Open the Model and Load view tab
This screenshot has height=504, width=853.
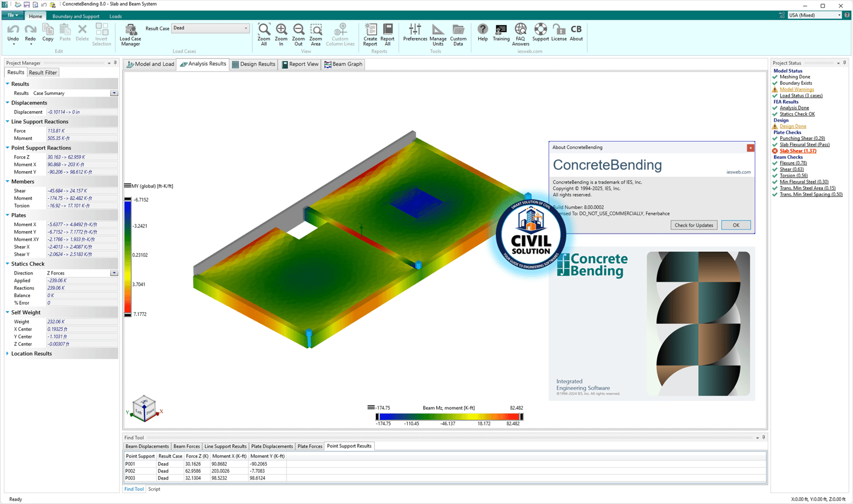tap(151, 64)
